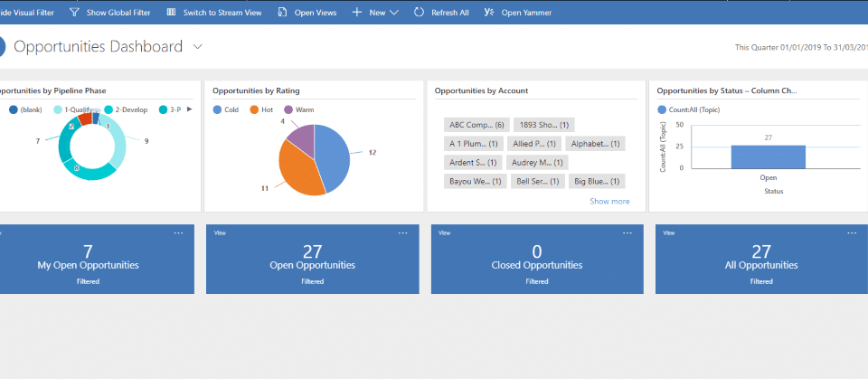Open ellipsis menu on All Opportunities tile
This screenshot has height=379, width=868.
pos(851,233)
